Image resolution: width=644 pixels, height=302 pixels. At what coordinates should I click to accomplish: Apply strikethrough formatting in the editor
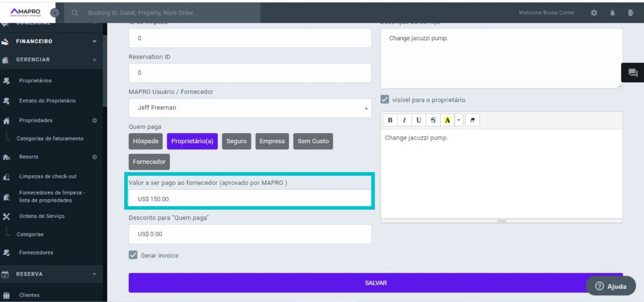(433, 120)
